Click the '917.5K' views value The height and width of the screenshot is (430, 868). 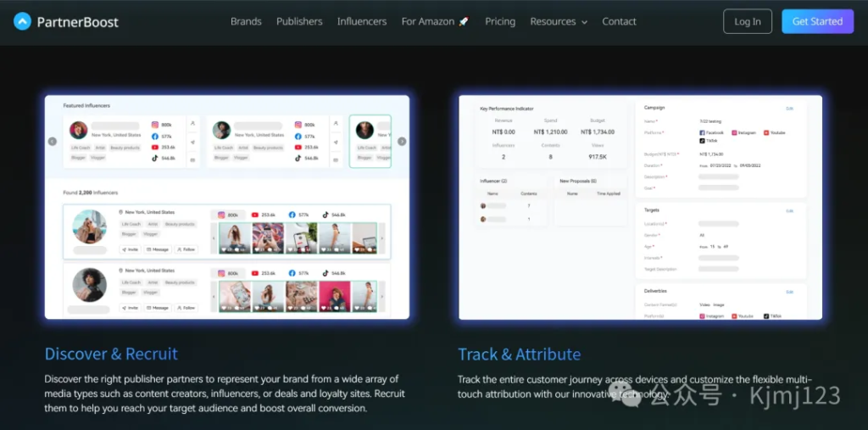[x=598, y=157]
